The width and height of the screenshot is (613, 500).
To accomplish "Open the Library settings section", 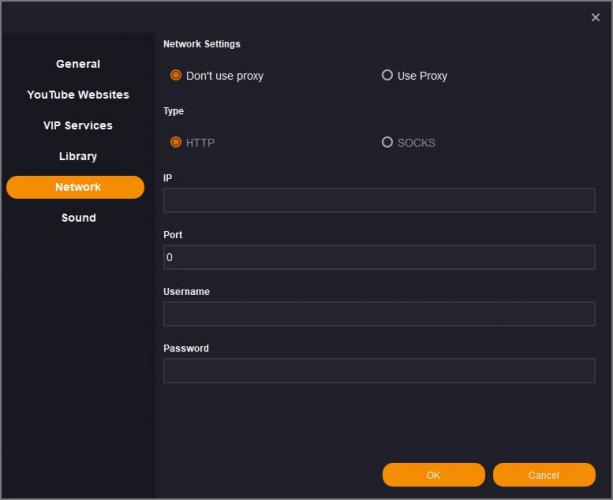I will pyautogui.click(x=78, y=156).
